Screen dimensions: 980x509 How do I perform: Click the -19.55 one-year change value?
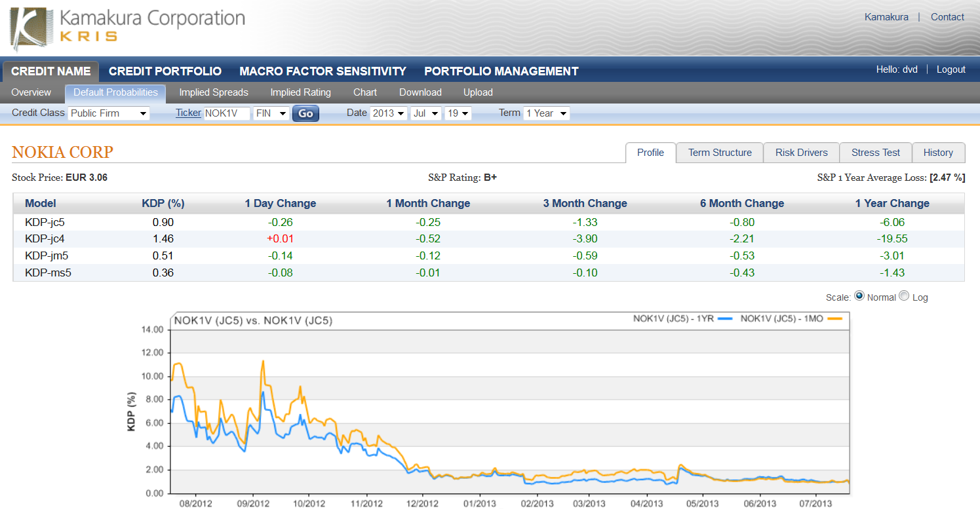click(892, 239)
